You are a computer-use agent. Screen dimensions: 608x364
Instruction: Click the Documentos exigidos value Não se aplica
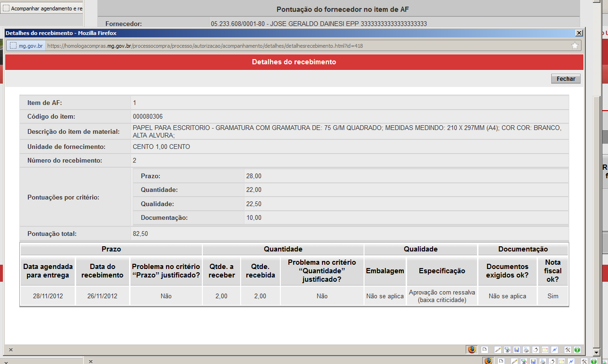[507, 296]
